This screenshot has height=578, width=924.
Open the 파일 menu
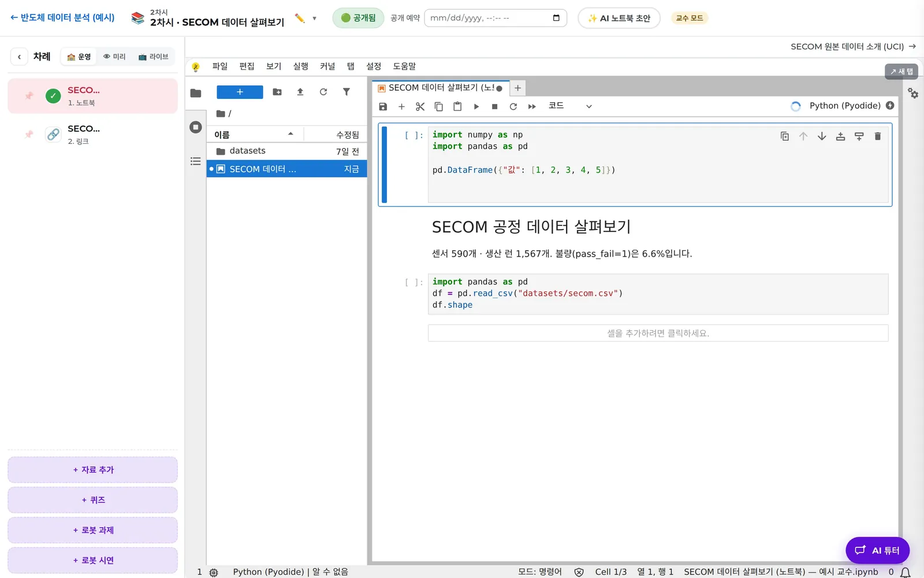click(220, 66)
